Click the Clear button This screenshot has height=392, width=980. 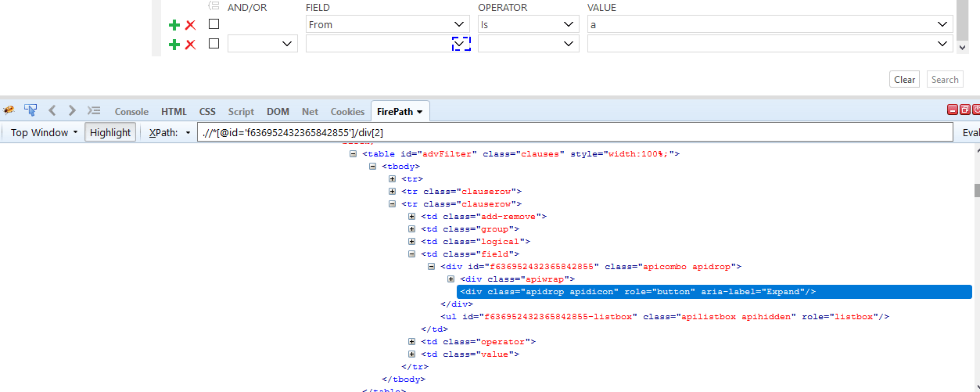tap(904, 79)
